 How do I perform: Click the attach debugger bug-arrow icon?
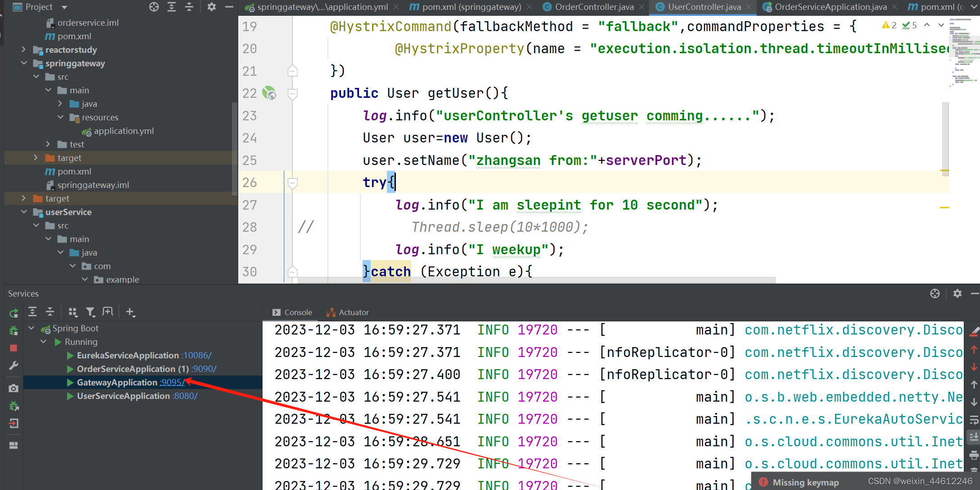click(x=14, y=406)
